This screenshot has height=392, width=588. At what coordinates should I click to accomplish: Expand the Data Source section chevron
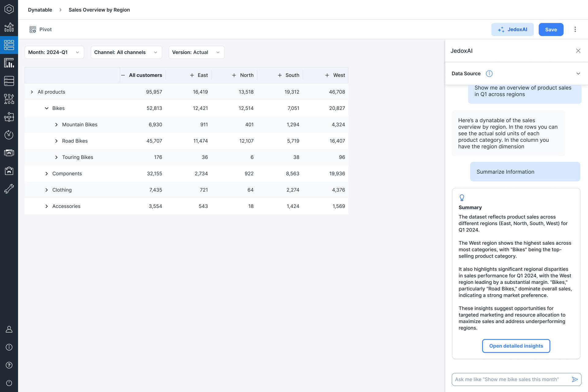point(578,73)
